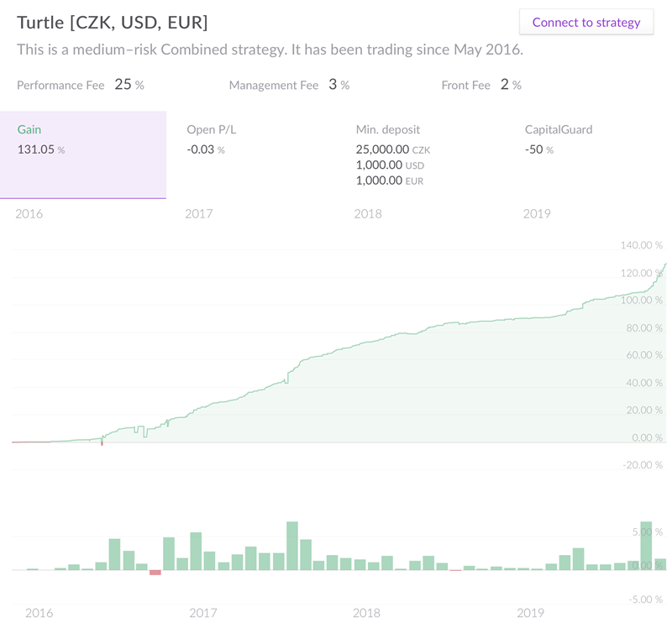This screenshot has height=628, width=672.
Task: Select the Front Fee label
Action: coord(466,86)
